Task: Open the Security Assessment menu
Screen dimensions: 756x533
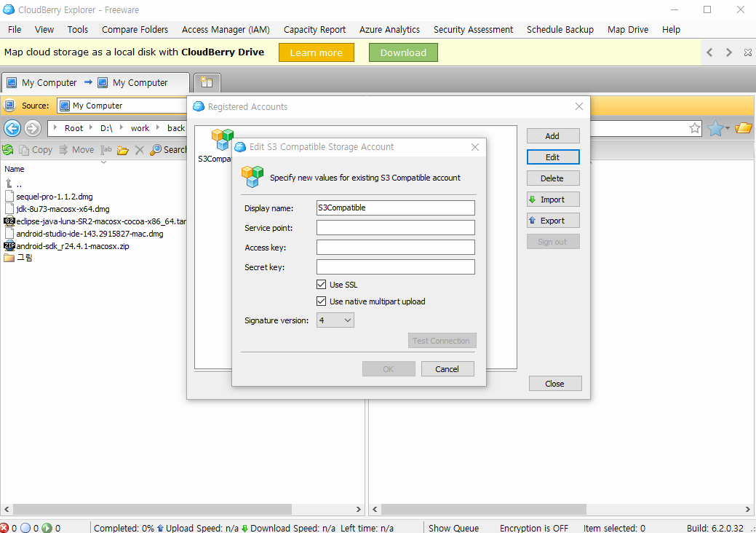Action: (473, 29)
